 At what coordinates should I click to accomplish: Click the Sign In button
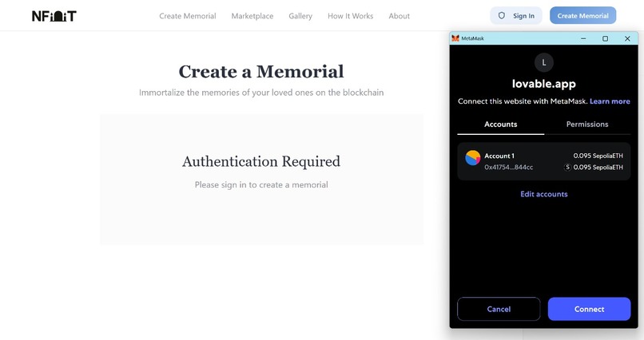pos(516,16)
